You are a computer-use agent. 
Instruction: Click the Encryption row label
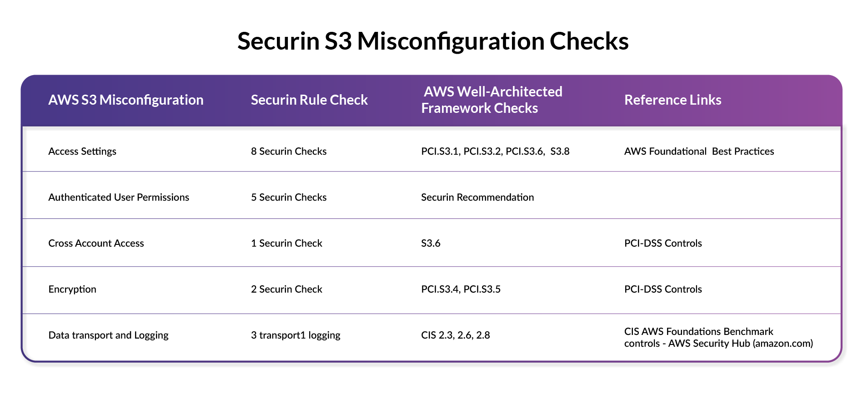click(x=72, y=289)
